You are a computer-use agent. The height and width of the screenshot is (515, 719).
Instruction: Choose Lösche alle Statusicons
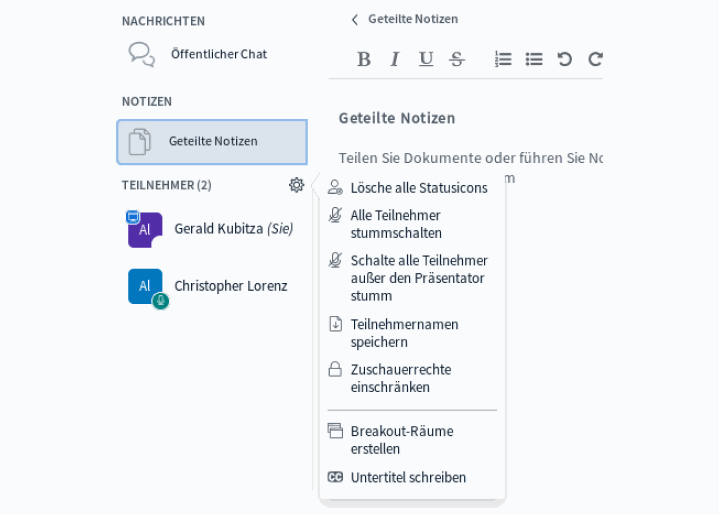pos(418,188)
